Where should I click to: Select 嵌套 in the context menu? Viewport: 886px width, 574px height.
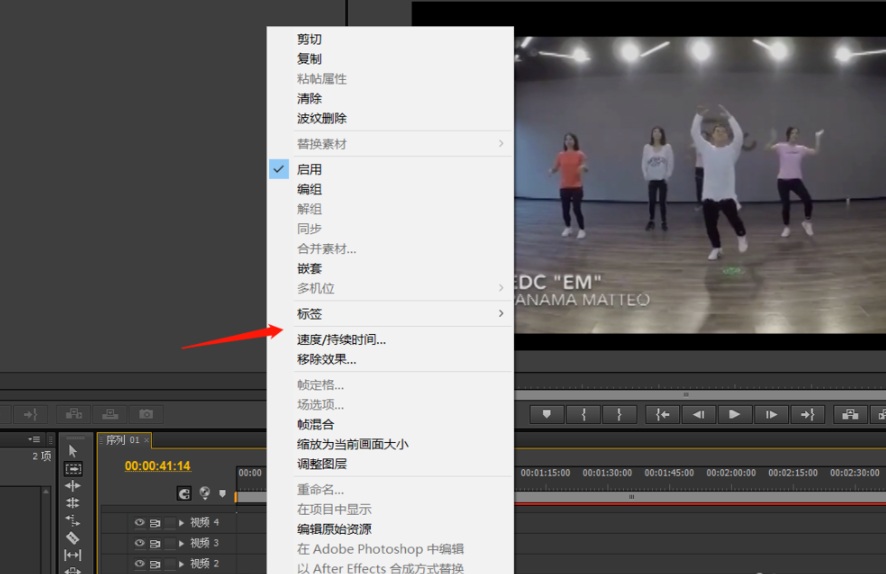(309, 269)
